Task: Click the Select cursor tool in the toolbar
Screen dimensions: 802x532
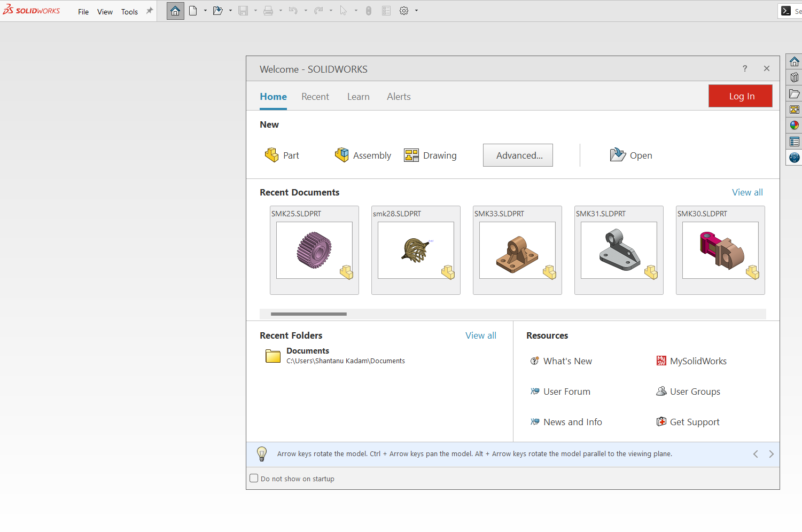Action: pyautogui.click(x=344, y=11)
